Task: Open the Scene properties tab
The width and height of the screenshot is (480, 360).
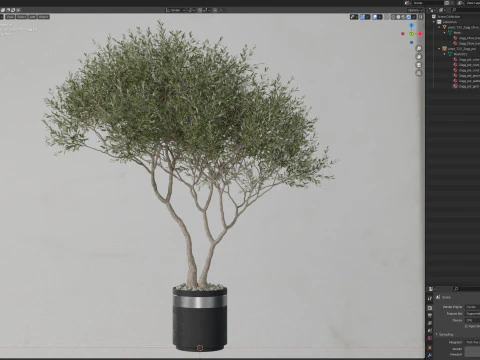Action: (x=430, y=330)
